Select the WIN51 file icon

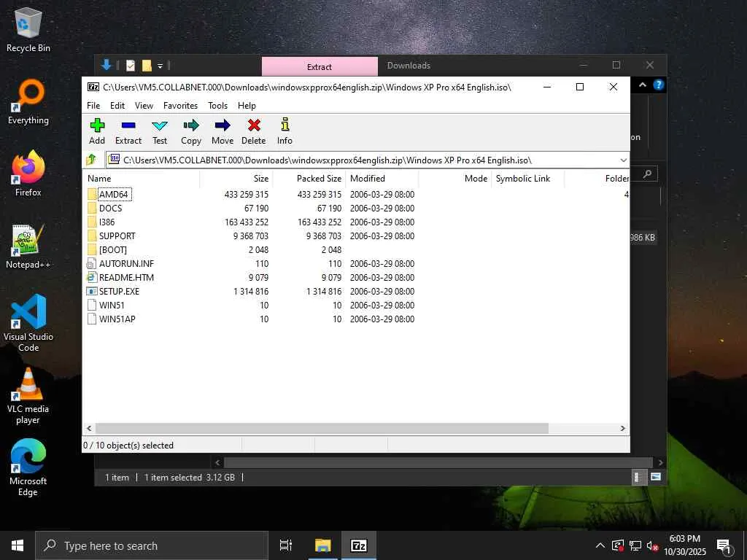click(x=92, y=306)
